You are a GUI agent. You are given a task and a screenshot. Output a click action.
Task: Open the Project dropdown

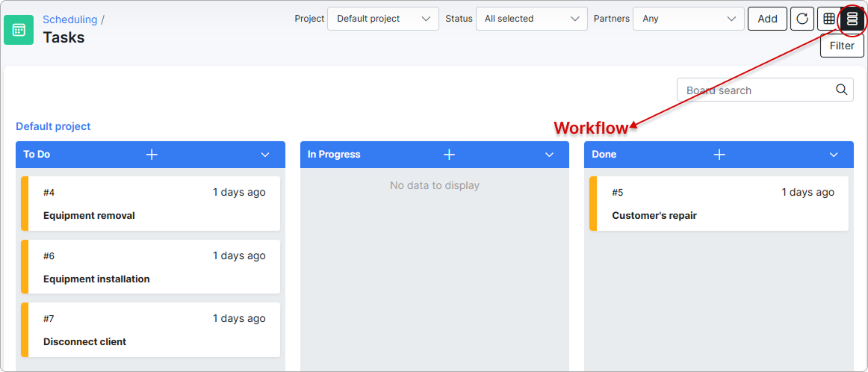(x=383, y=19)
